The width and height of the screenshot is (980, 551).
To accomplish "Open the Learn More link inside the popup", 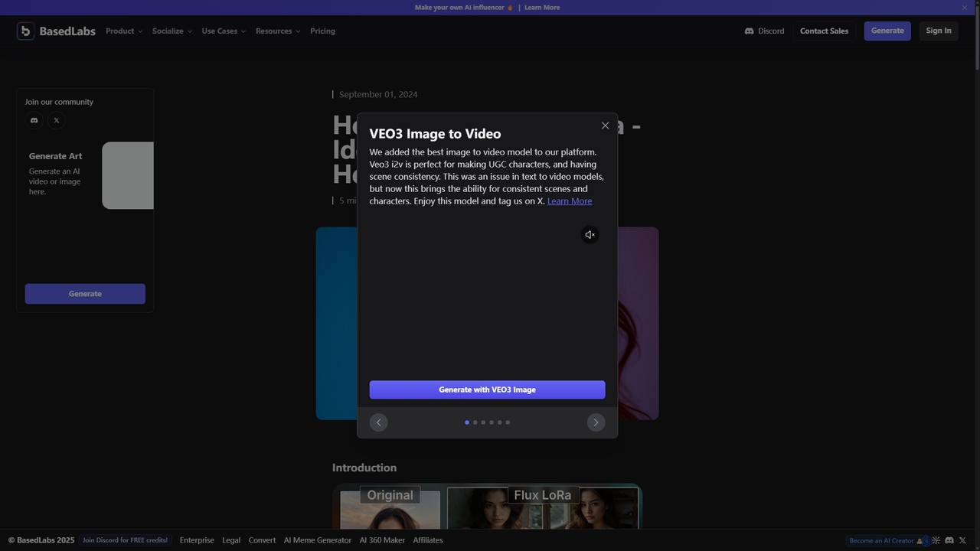I will [570, 201].
